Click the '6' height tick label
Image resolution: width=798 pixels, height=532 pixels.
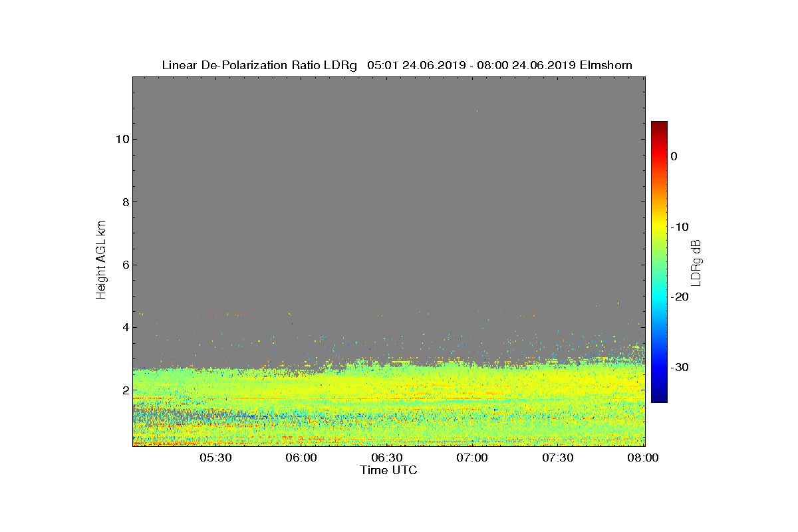(x=124, y=265)
